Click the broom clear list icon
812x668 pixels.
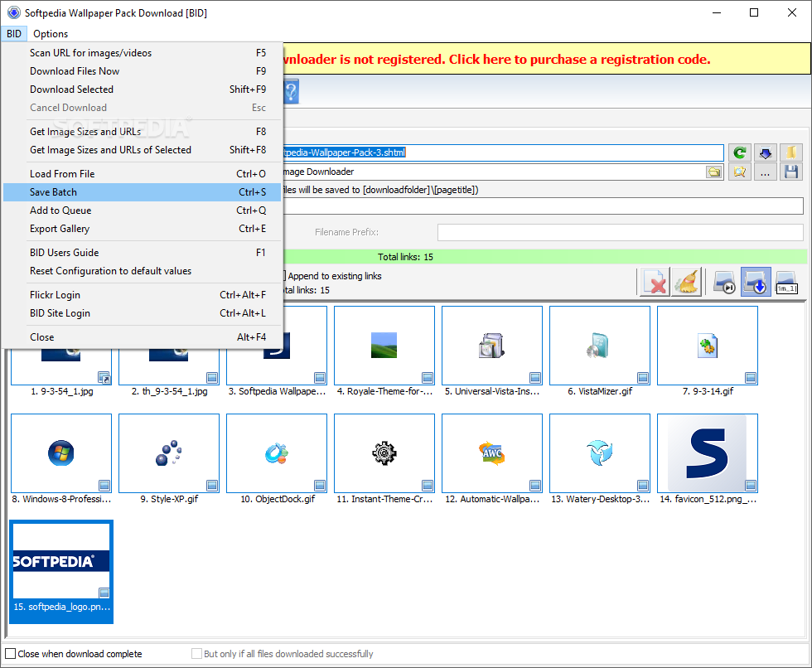[687, 283]
